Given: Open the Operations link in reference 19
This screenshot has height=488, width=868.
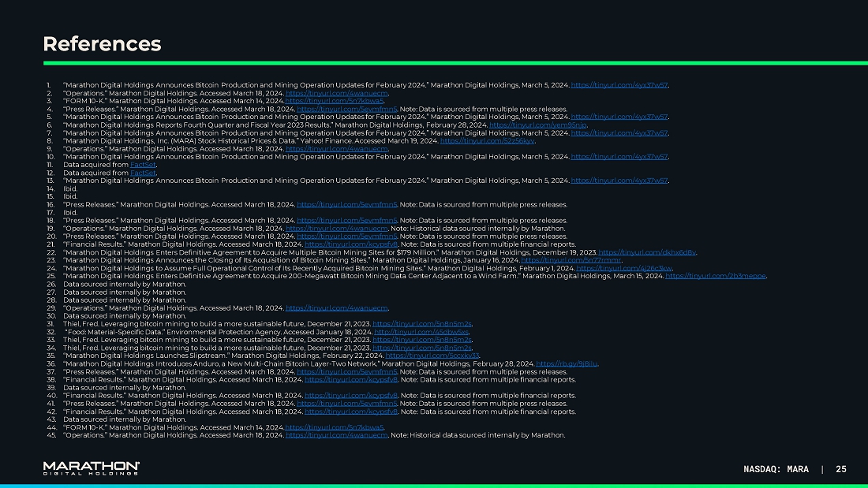Looking at the screenshot, I should [x=337, y=229].
